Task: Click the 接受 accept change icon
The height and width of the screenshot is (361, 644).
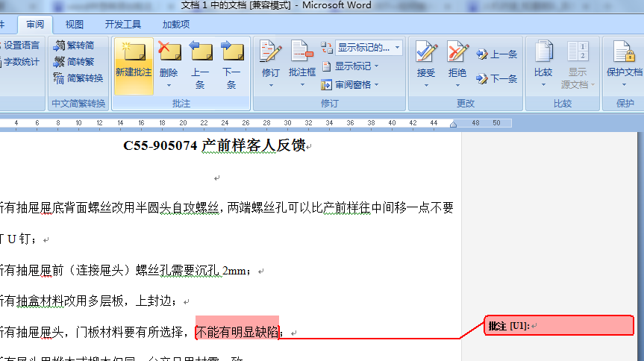Action: point(426,51)
